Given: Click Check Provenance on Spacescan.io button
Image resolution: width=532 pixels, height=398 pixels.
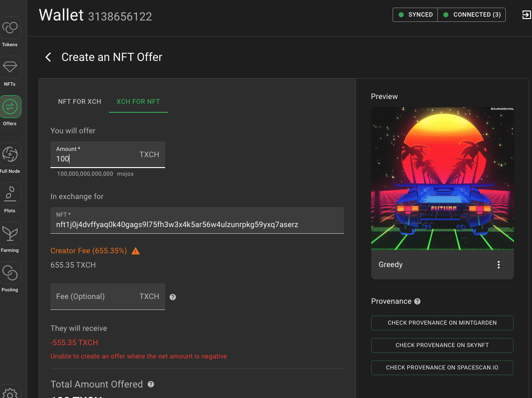Looking at the screenshot, I should coord(442,368).
